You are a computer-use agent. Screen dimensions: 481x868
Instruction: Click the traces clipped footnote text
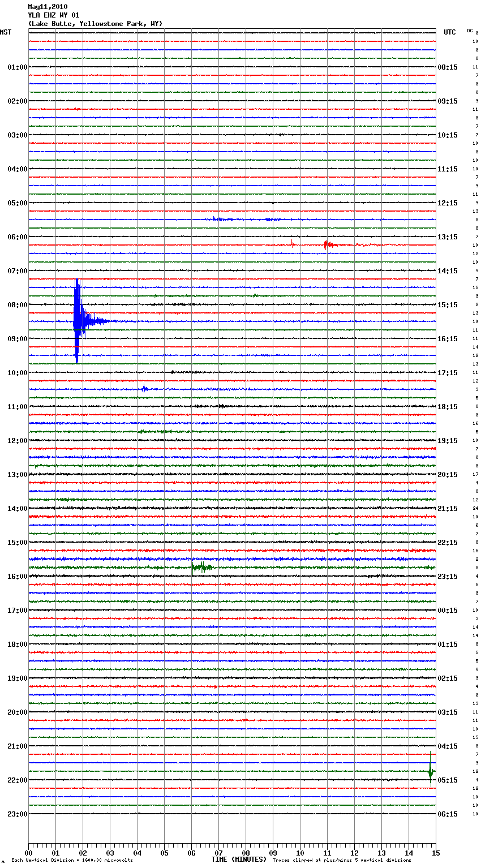tap(342, 861)
